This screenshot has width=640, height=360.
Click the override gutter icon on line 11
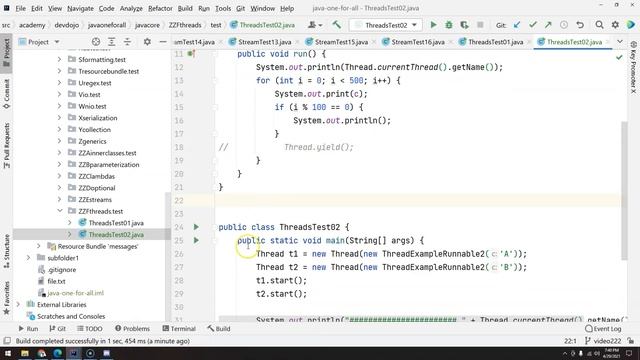(191, 53)
